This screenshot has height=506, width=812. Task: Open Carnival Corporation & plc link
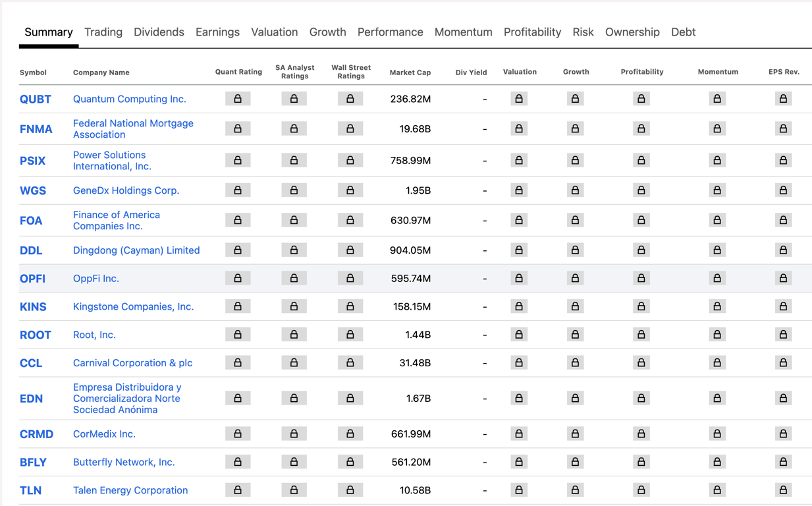point(132,363)
